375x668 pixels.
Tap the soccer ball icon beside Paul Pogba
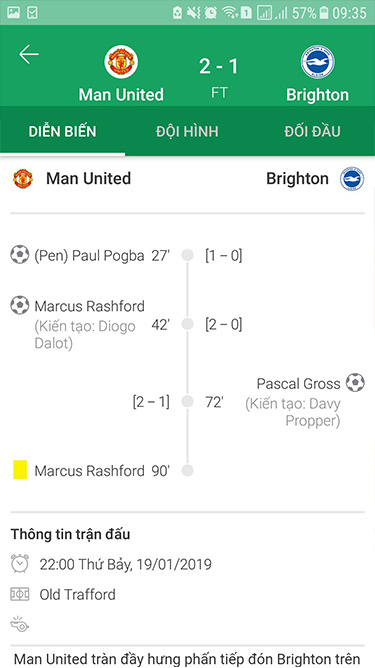20,254
